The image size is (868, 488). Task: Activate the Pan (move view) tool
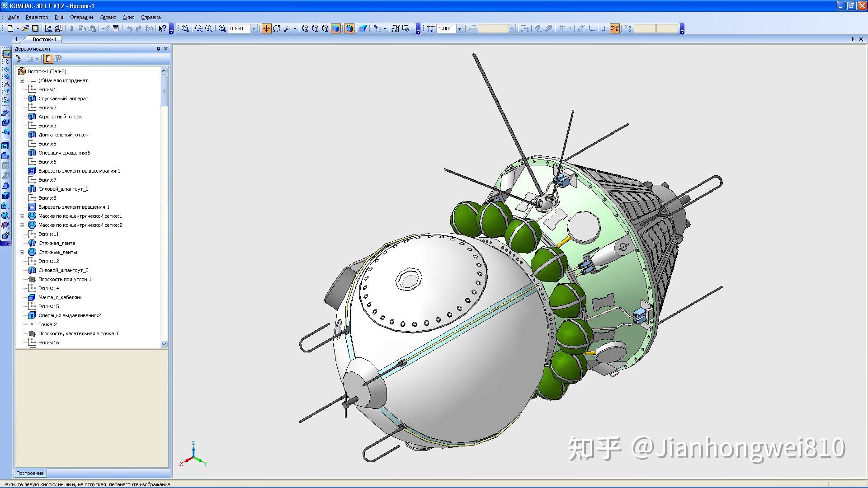click(x=267, y=28)
